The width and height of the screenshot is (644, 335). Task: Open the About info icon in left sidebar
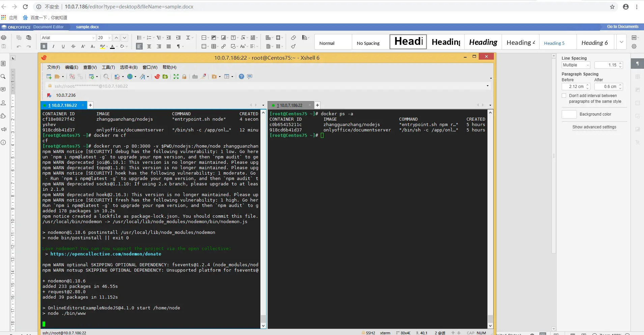click(x=3, y=143)
